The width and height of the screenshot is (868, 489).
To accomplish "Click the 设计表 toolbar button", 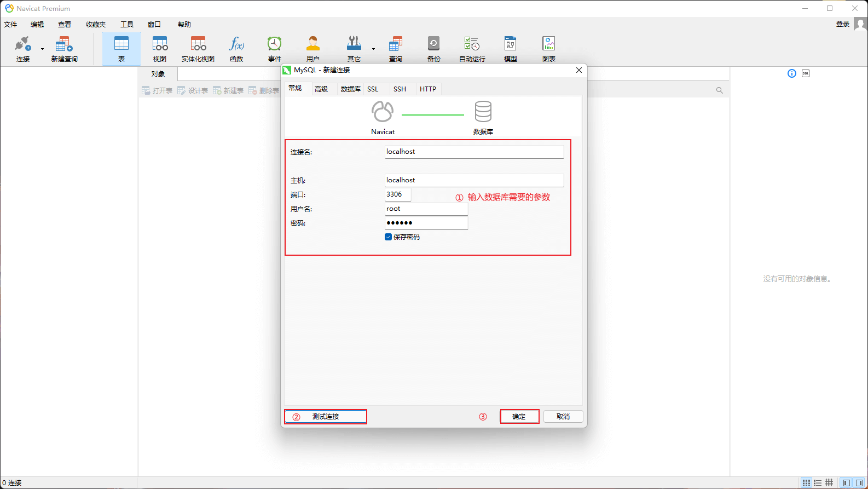I will coord(193,90).
